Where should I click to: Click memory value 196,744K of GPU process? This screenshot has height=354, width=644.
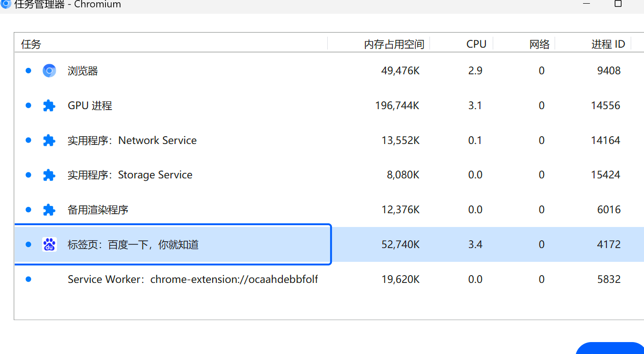coord(397,105)
